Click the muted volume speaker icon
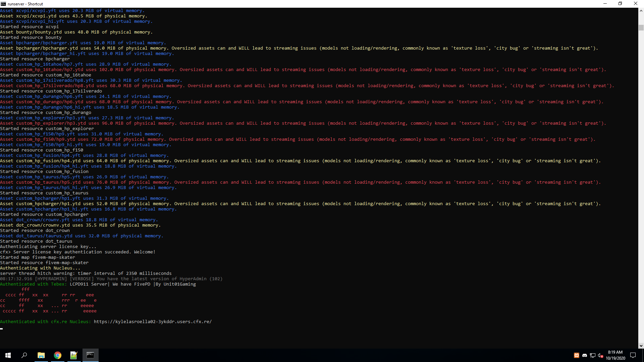 601,355
